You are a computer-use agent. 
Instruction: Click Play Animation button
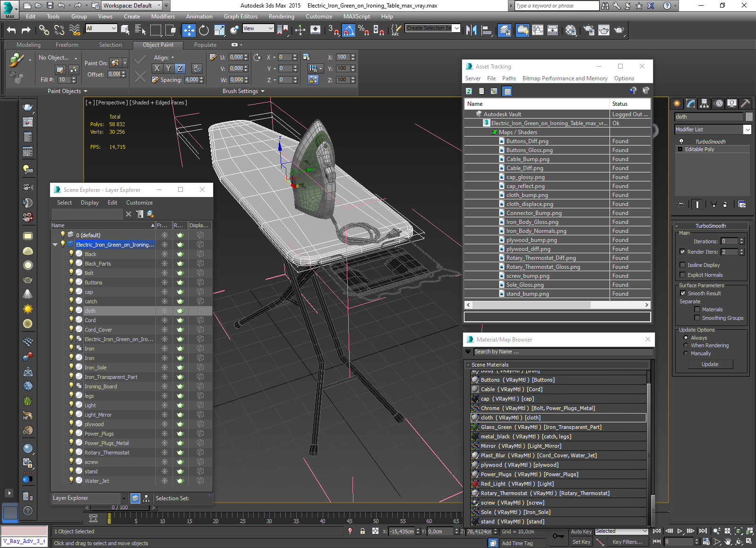[680, 531]
